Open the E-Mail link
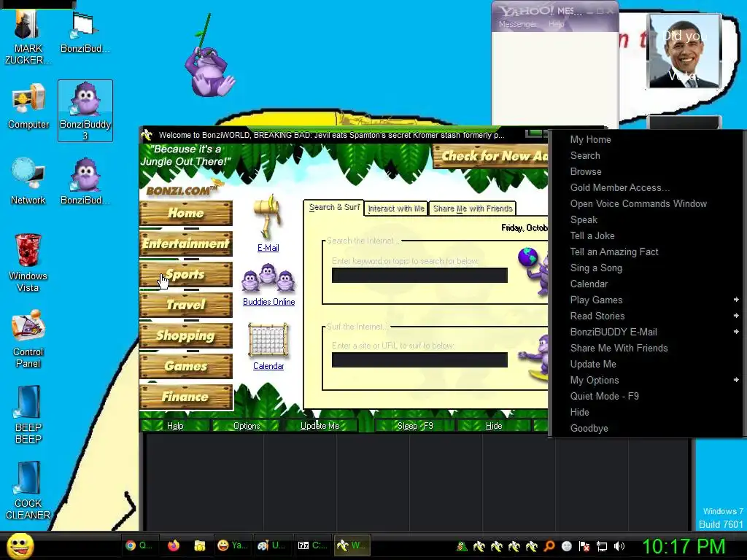 click(268, 248)
